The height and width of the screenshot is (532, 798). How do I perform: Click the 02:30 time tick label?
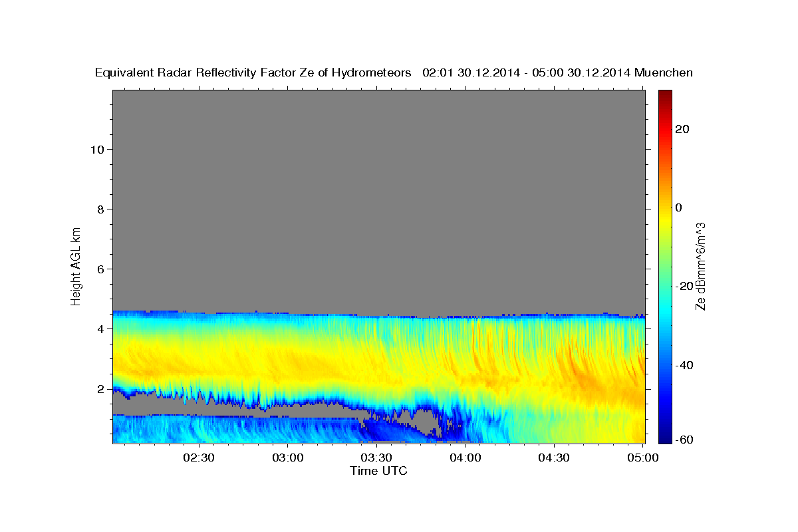pyautogui.click(x=199, y=458)
